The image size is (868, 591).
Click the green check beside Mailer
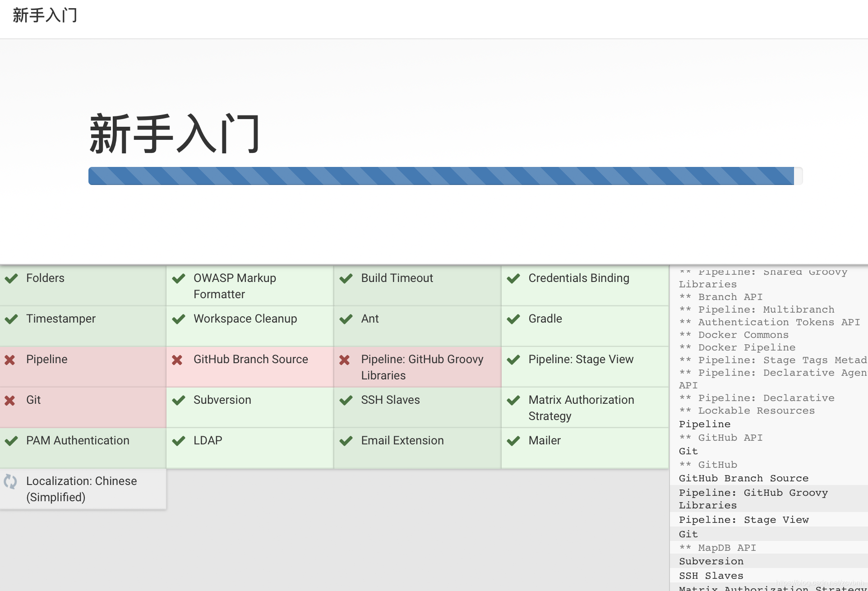click(513, 441)
